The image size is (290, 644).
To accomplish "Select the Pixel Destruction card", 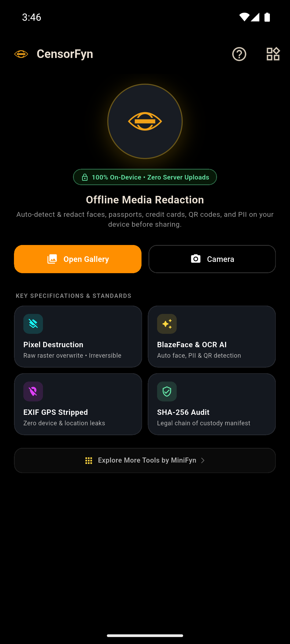I will tap(78, 336).
